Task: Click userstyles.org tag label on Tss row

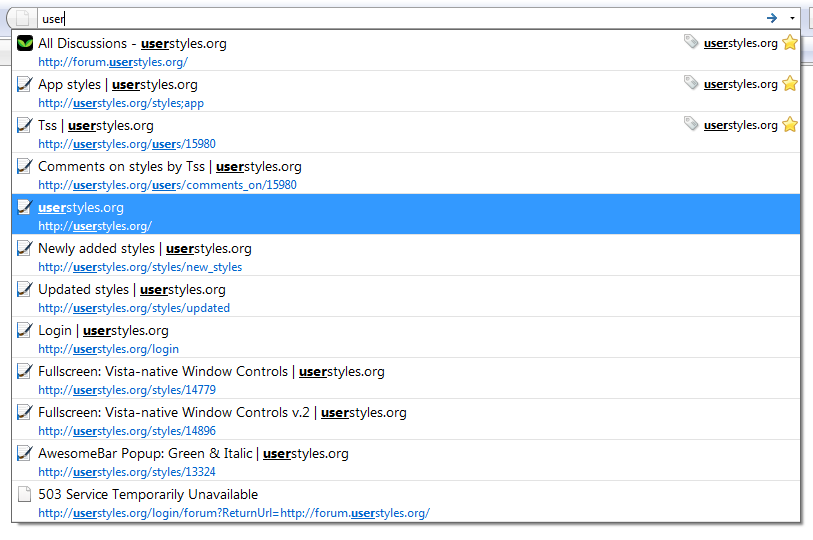Action: [740, 125]
